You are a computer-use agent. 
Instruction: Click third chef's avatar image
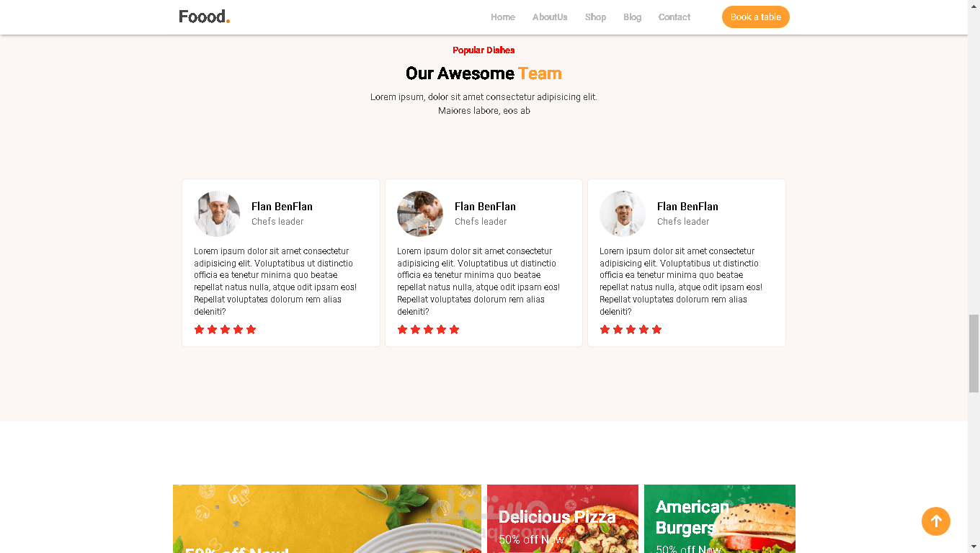pyautogui.click(x=623, y=214)
